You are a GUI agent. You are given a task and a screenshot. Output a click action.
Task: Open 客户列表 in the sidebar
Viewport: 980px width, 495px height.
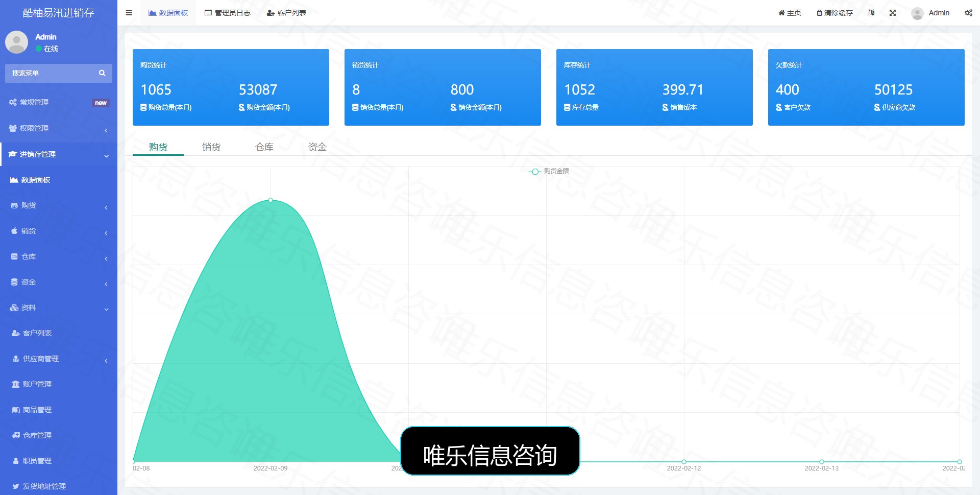(59, 333)
